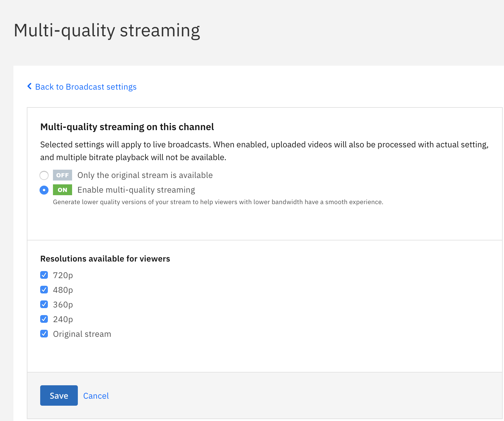Uncheck the 720p resolution checkbox
Image resolution: width=504 pixels, height=421 pixels.
[44, 275]
